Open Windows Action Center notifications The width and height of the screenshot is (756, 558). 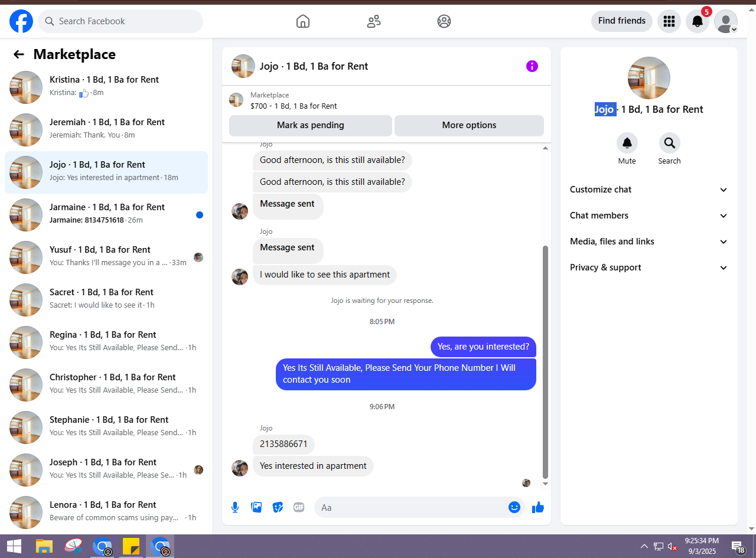coord(738,547)
